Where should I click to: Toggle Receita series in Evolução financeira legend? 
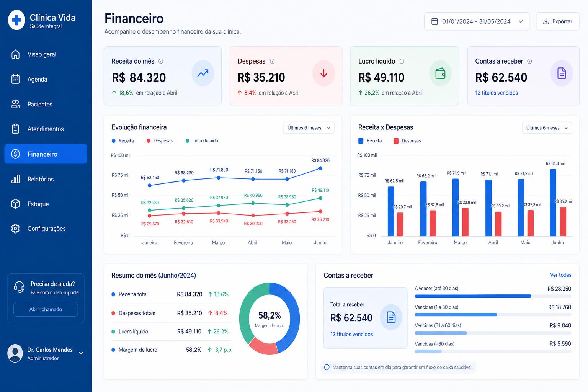(122, 141)
